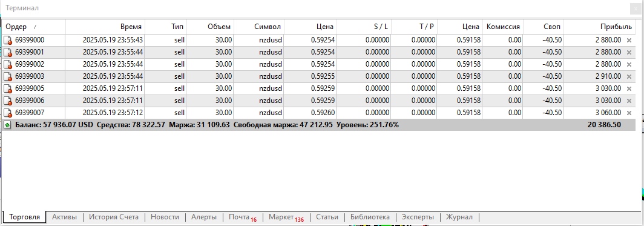Switch to the Эксперты tab

coord(418,217)
